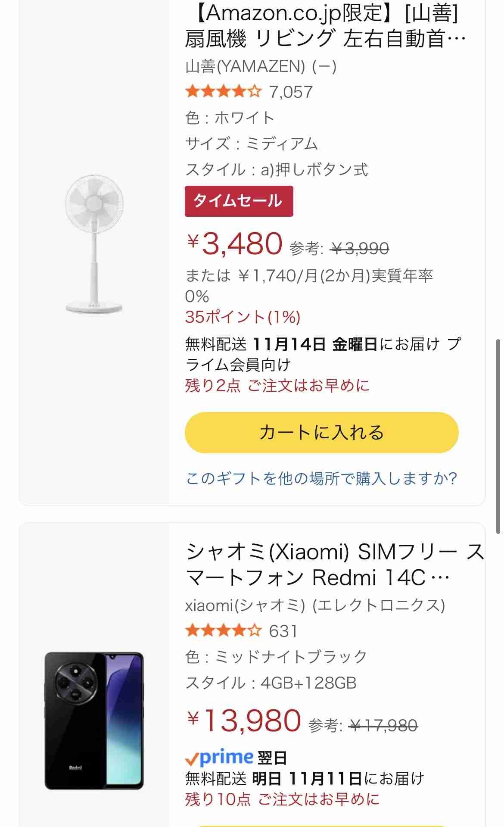Viewport: 504px width, 827px height.
Task: Open the Xiaomi Redmi 14C phone image
Action: [94, 721]
